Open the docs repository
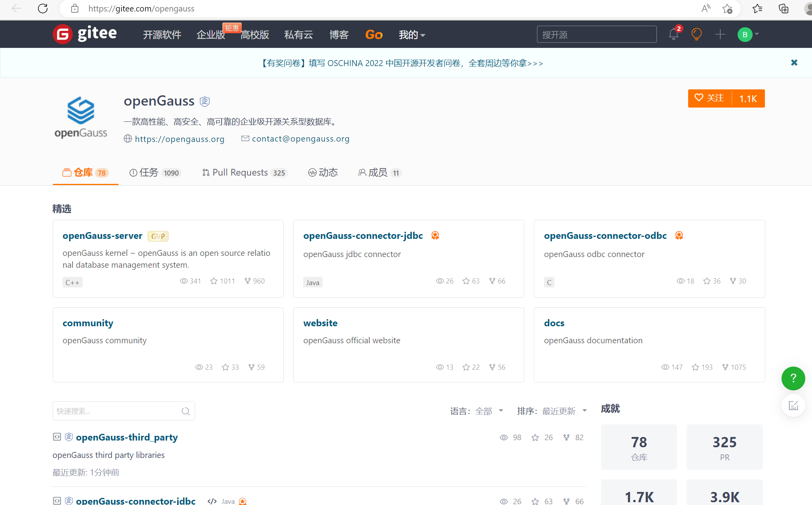Image resolution: width=812 pixels, height=505 pixels. (554, 323)
